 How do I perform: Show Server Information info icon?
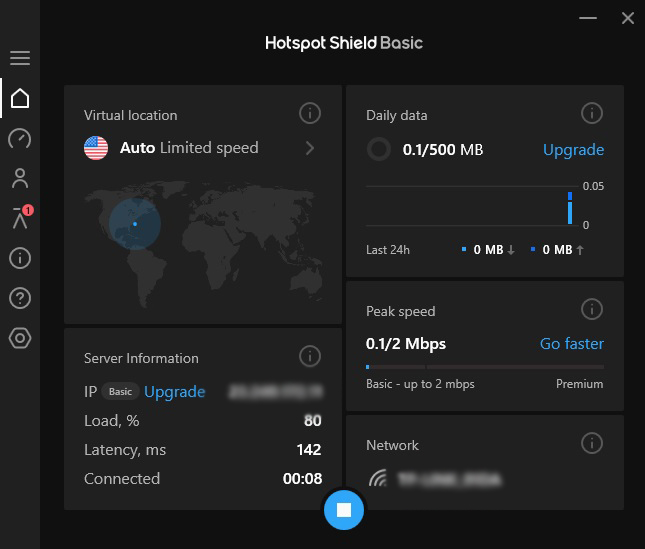coord(310,357)
